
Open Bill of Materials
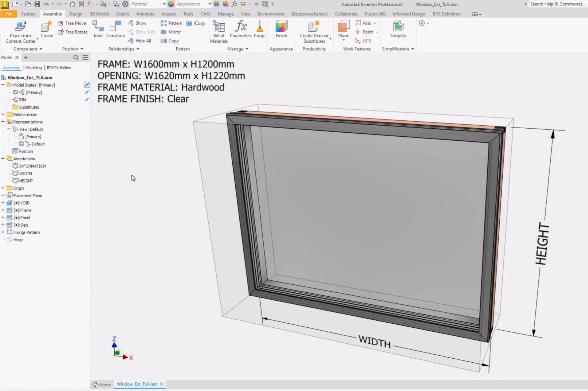(219, 27)
